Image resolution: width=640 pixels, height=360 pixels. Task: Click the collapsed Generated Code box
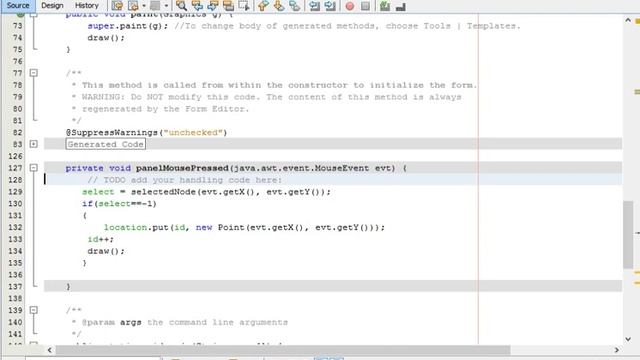point(106,144)
